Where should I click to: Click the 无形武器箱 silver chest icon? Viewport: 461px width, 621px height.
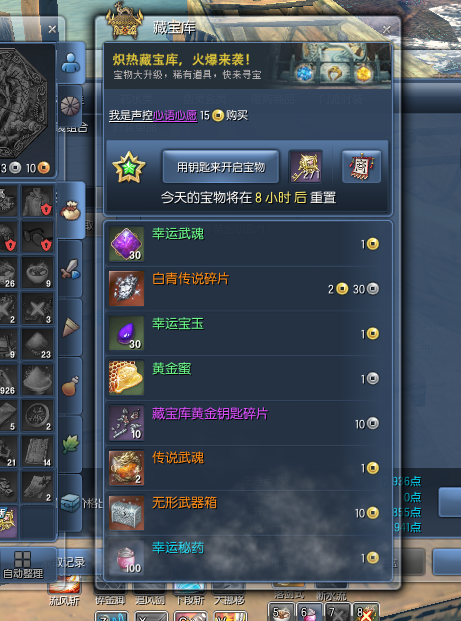click(x=126, y=512)
